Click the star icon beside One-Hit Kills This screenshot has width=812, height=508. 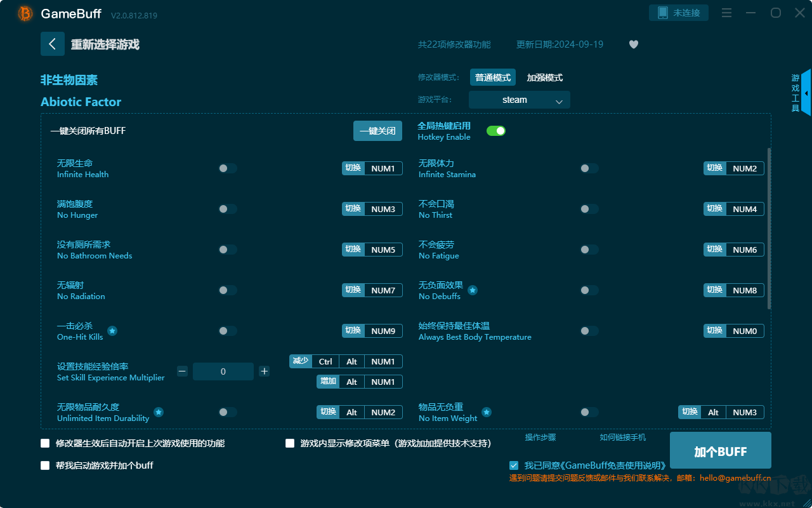pyautogui.click(x=112, y=331)
